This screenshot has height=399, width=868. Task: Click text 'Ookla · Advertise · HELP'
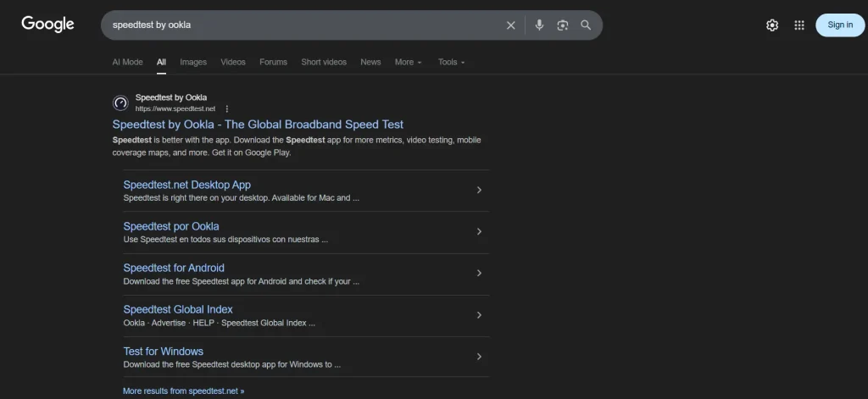click(169, 324)
